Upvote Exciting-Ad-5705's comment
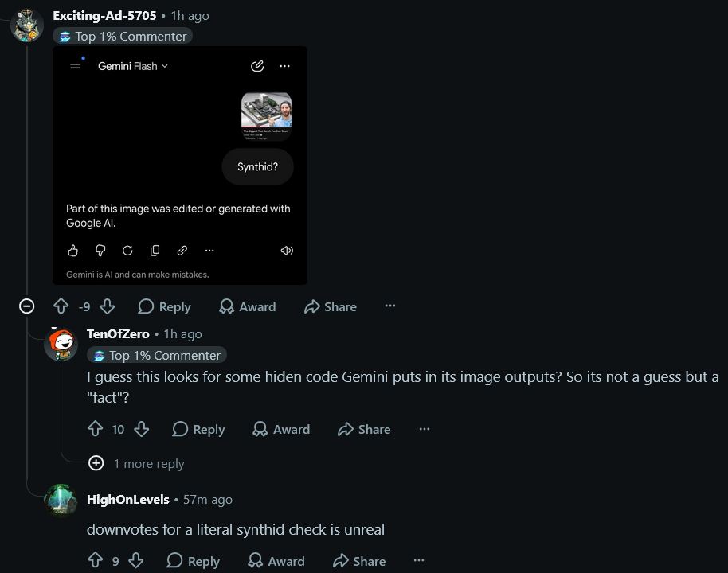This screenshot has width=728, height=573. point(61,306)
